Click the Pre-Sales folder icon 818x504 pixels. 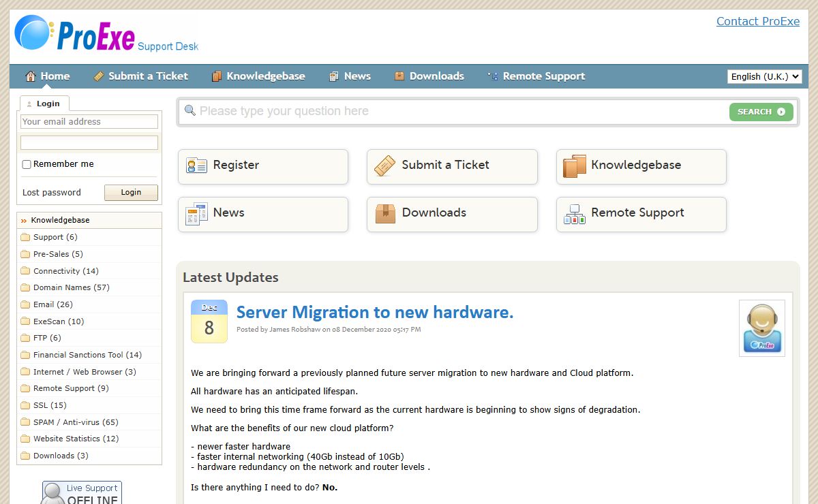(25, 254)
